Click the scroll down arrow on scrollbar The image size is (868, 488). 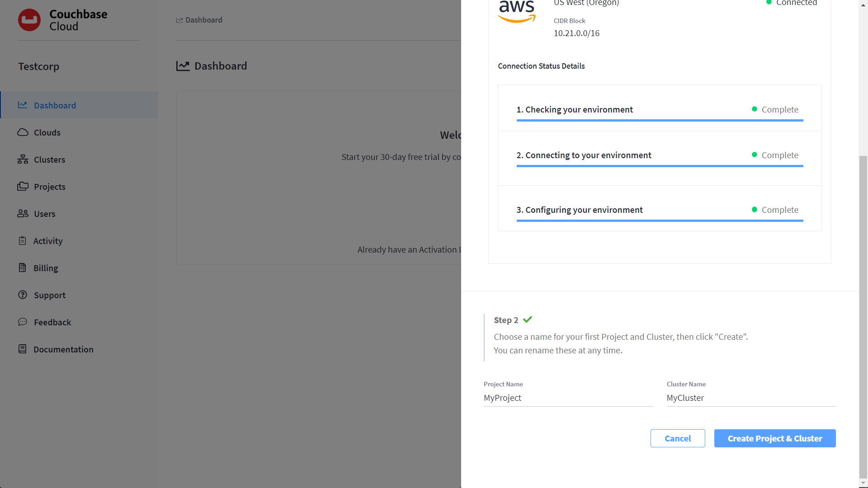863,483
